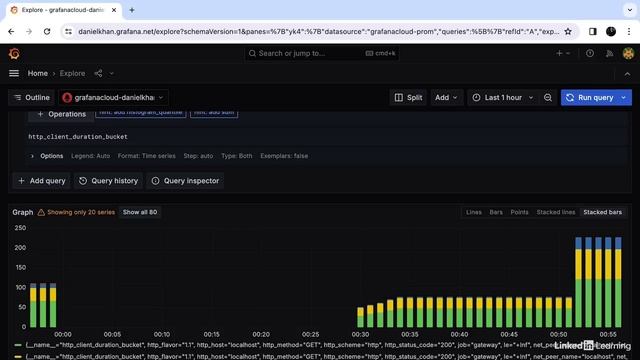Open Query history
The height and width of the screenshot is (360, 640).
109,181
